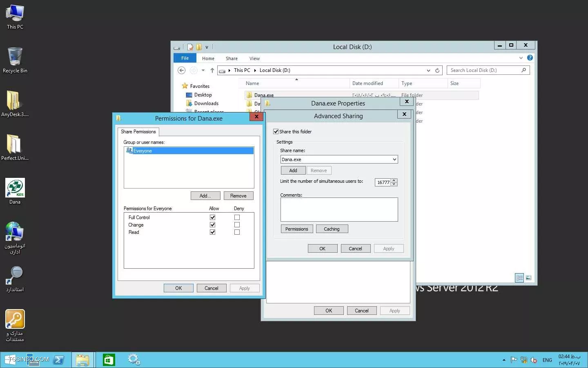Switch Explorer to details view icon
Screen dimensions: 588x368
tap(519, 278)
